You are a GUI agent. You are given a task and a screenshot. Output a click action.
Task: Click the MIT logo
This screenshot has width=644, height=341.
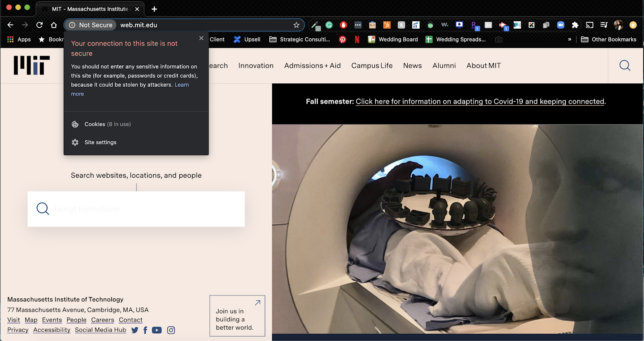(32, 65)
